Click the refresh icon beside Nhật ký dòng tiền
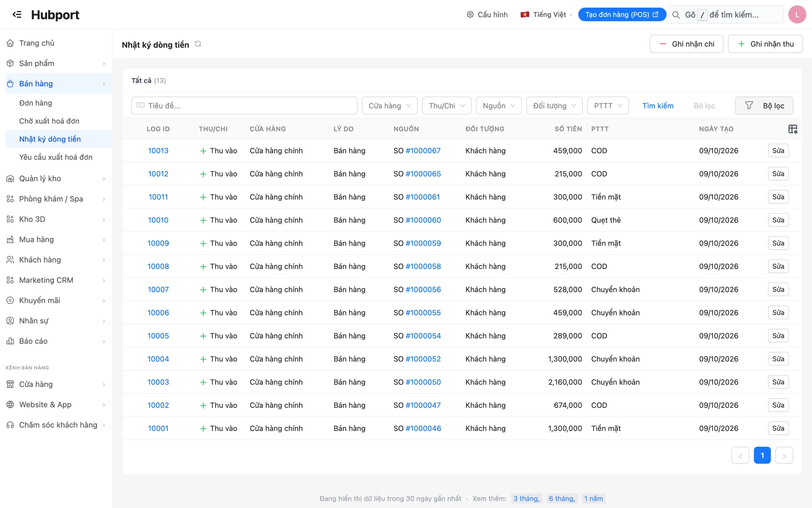The height and width of the screenshot is (508, 812). point(198,44)
